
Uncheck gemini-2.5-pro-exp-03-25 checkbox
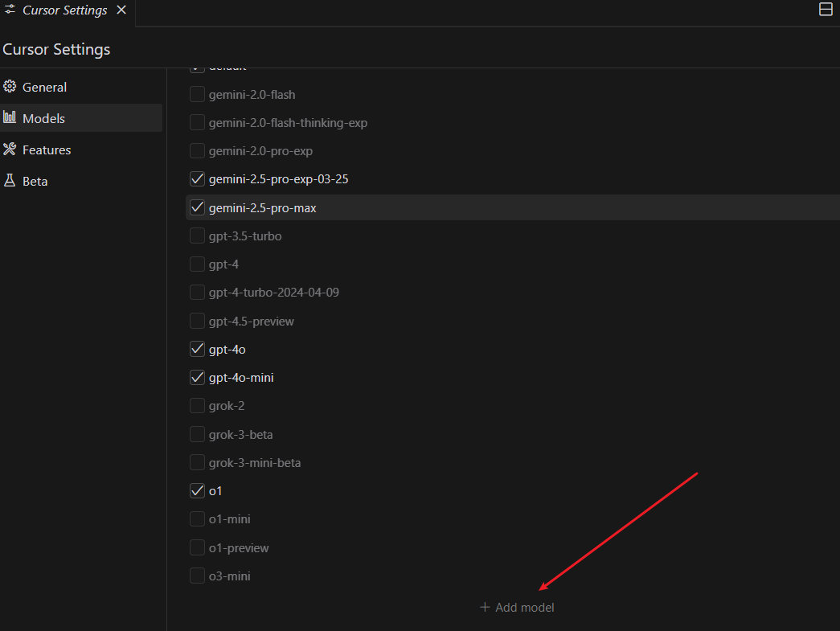(197, 179)
